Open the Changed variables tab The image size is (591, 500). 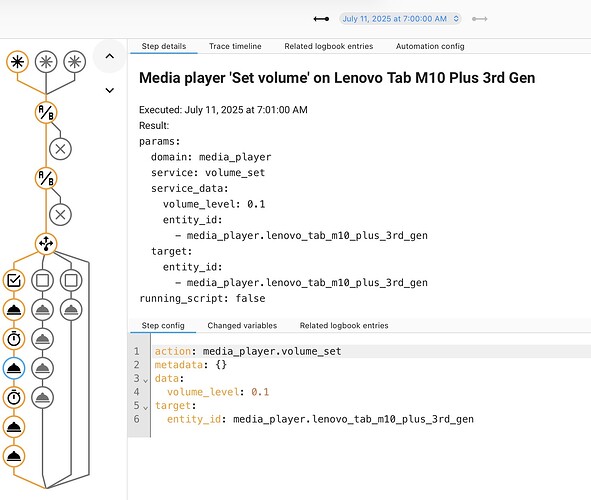(242, 326)
